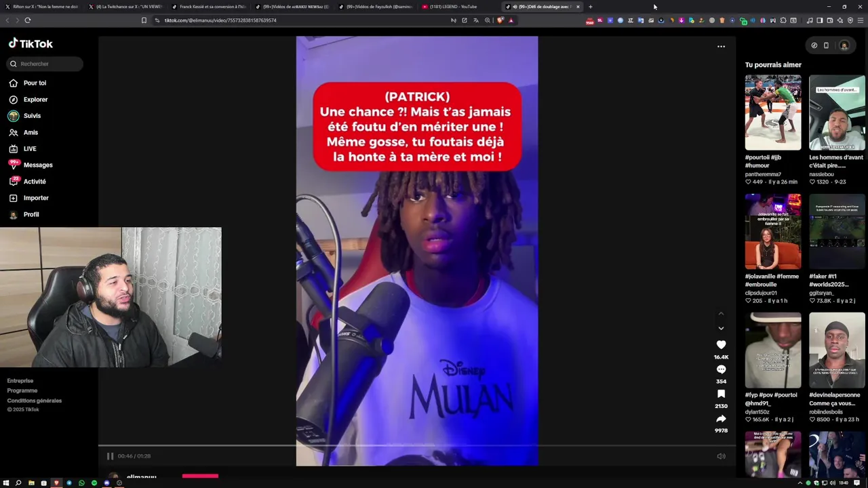868x488 pixels.
Task: Open the Programme footer link
Action: click(x=22, y=390)
